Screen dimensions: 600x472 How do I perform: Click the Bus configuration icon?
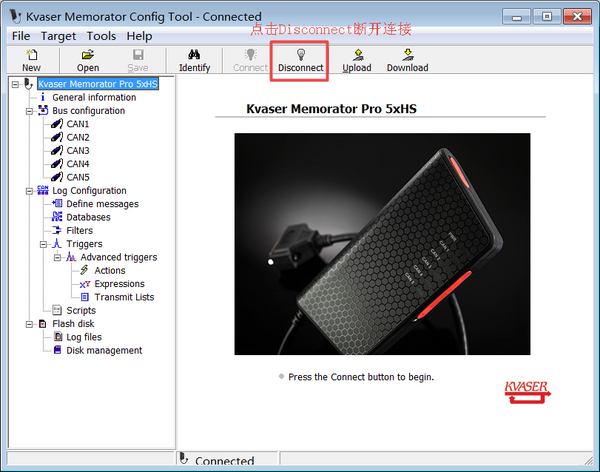43,111
